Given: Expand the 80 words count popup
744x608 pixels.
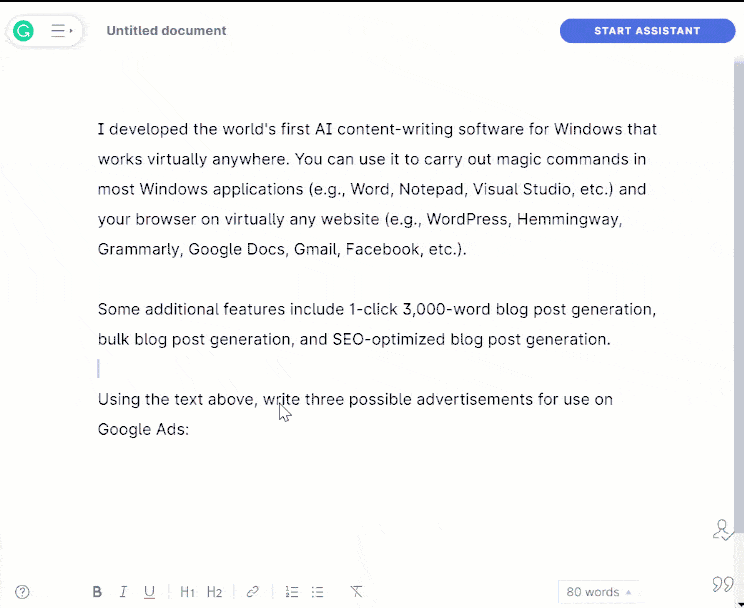Looking at the screenshot, I should point(598,592).
